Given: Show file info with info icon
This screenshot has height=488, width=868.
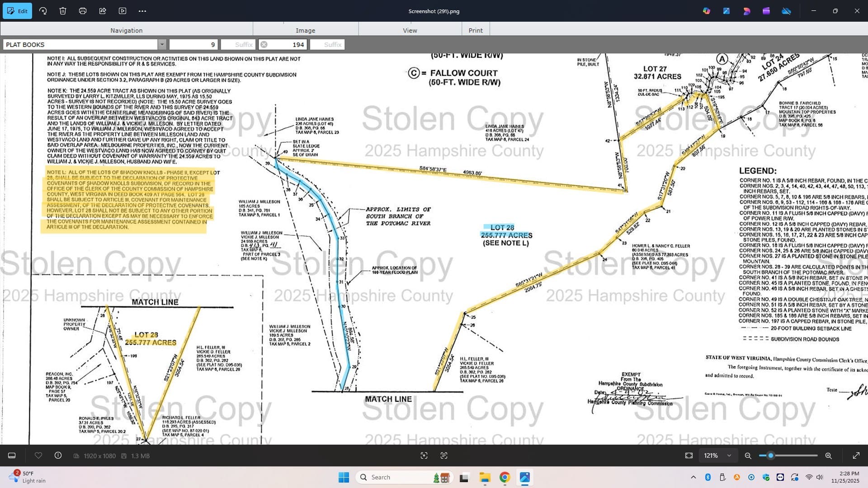Looking at the screenshot, I should [58, 455].
